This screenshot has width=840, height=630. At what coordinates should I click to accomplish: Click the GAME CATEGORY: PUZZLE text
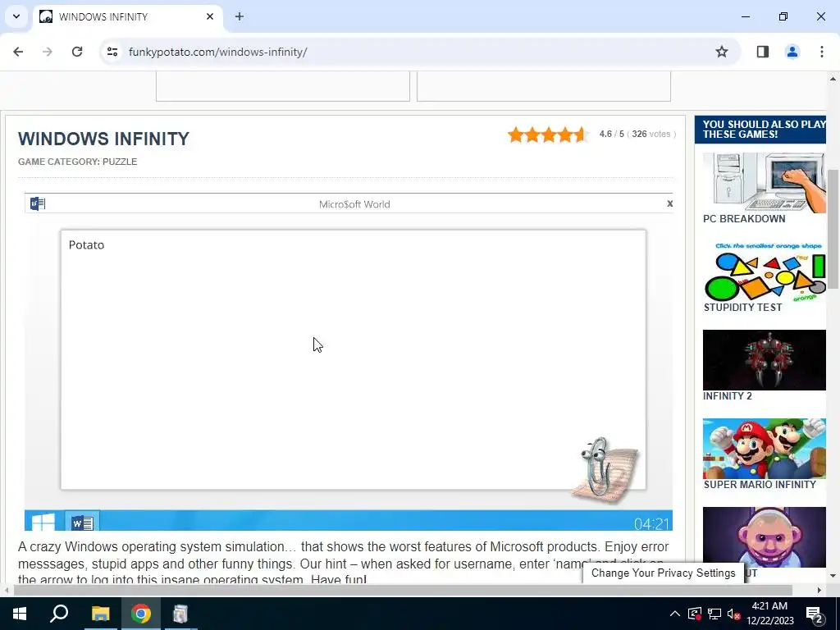tap(78, 162)
